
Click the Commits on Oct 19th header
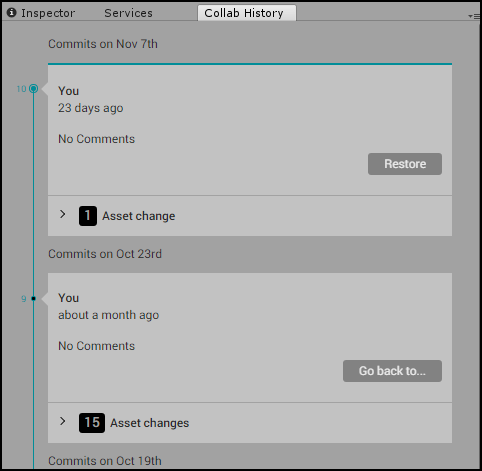[105, 461]
